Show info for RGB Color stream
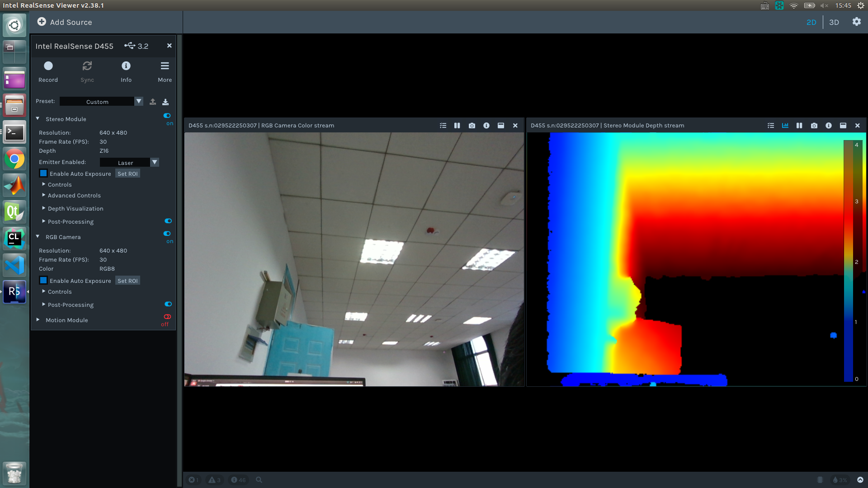The height and width of the screenshot is (488, 868). click(x=486, y=126)
